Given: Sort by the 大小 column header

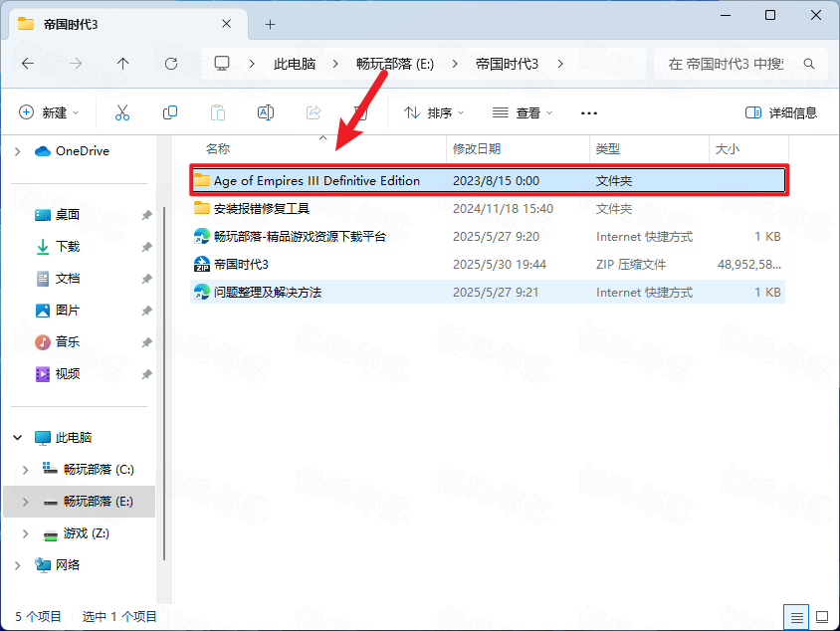Looking at the screenshot, I should tap(727, 149).
